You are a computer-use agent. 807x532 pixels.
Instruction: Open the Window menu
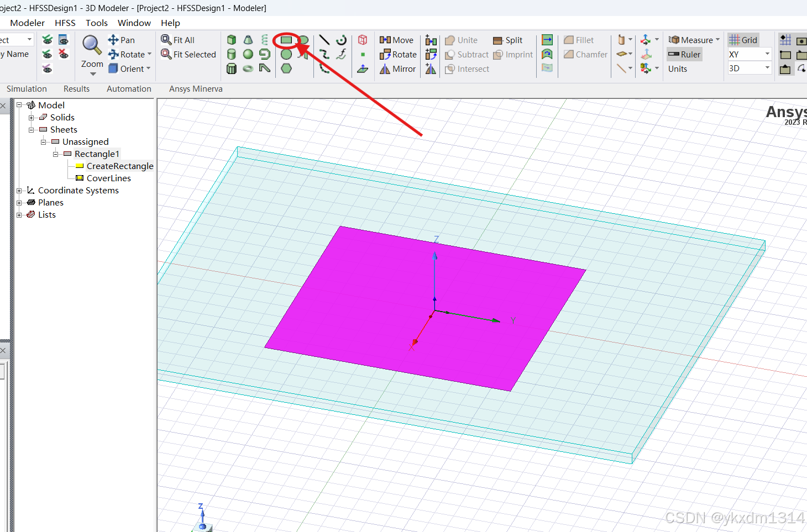tap(134, 23)
